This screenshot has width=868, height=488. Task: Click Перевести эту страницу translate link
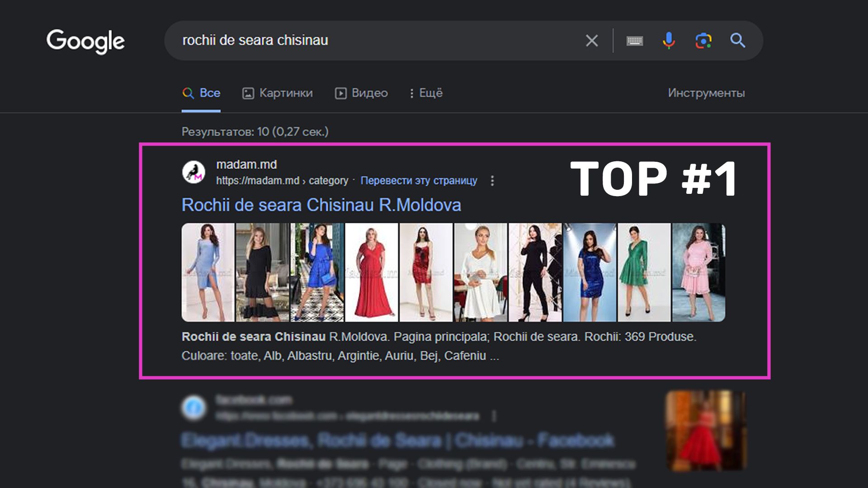[x=419, y=181]
